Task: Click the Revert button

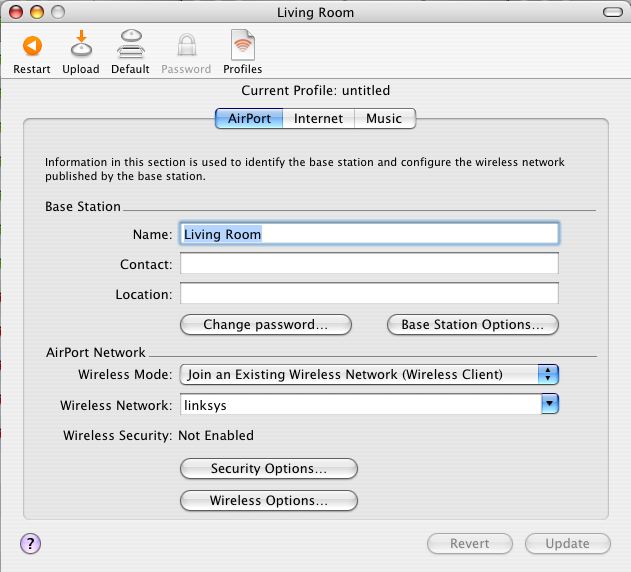Action: (470, 543)
